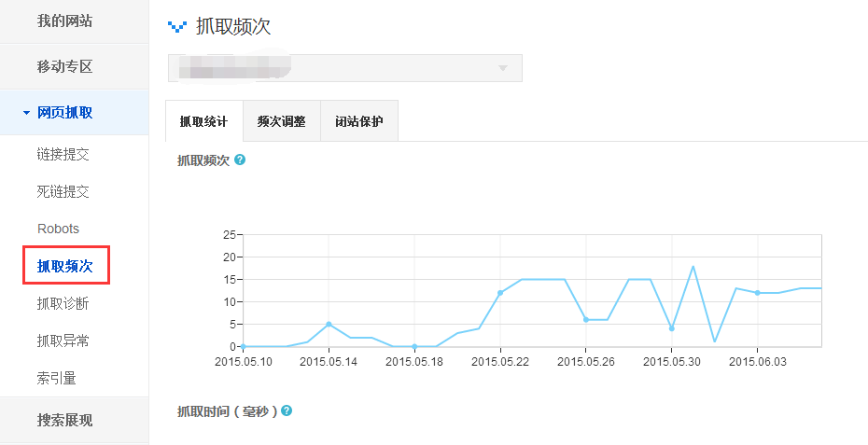This screenshot has width=868, height=445.
Task: Click the help icon beside 抓取时间（毫秒）
Action: pos(287,410)
